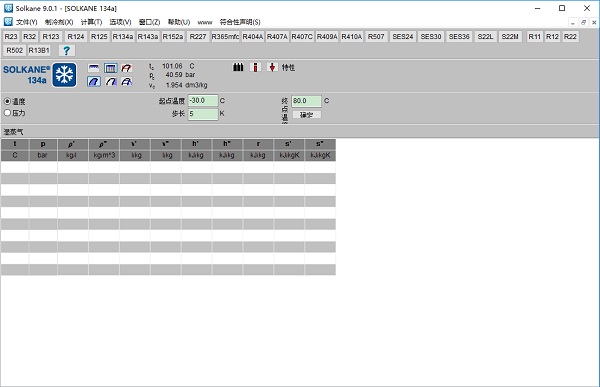Click the 'p' bar column header
Viewport: 600px width, 387px height.
click(43, 144)
